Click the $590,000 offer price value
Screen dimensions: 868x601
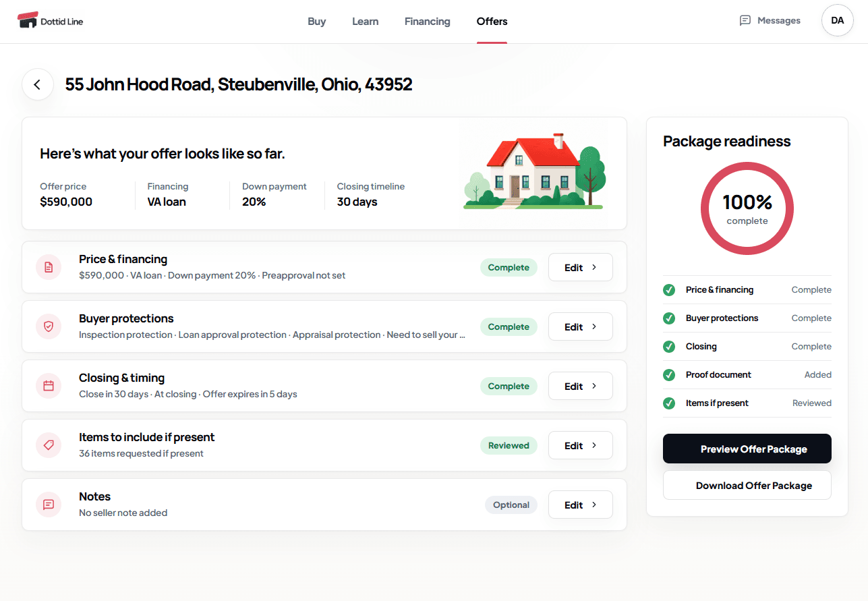66,202
